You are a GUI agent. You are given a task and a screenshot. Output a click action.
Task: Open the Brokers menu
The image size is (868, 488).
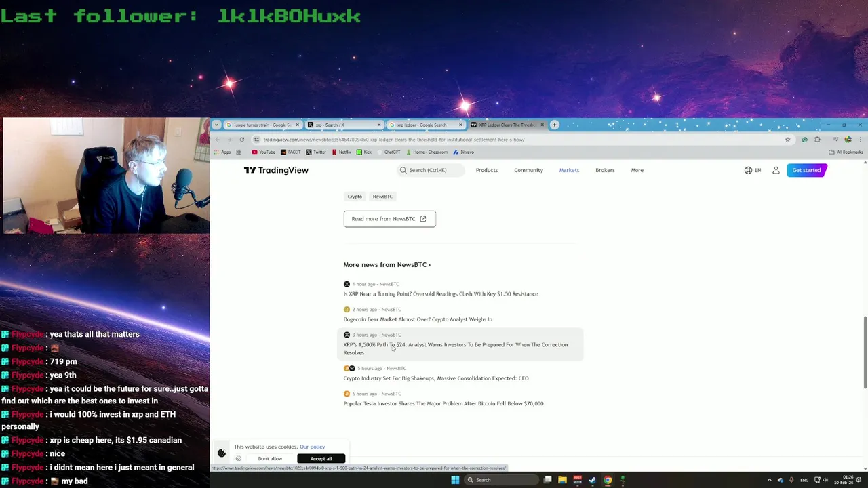point(605,170)
